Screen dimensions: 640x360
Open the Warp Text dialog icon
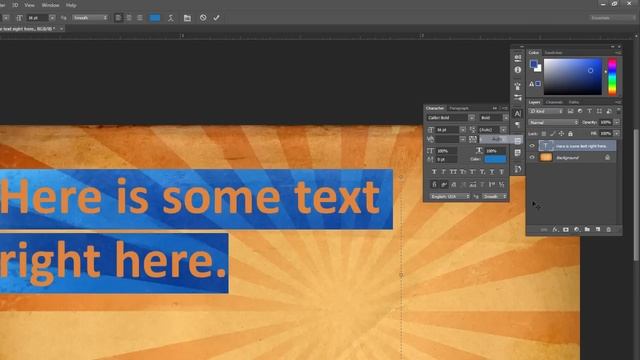[x=171, y=18]
